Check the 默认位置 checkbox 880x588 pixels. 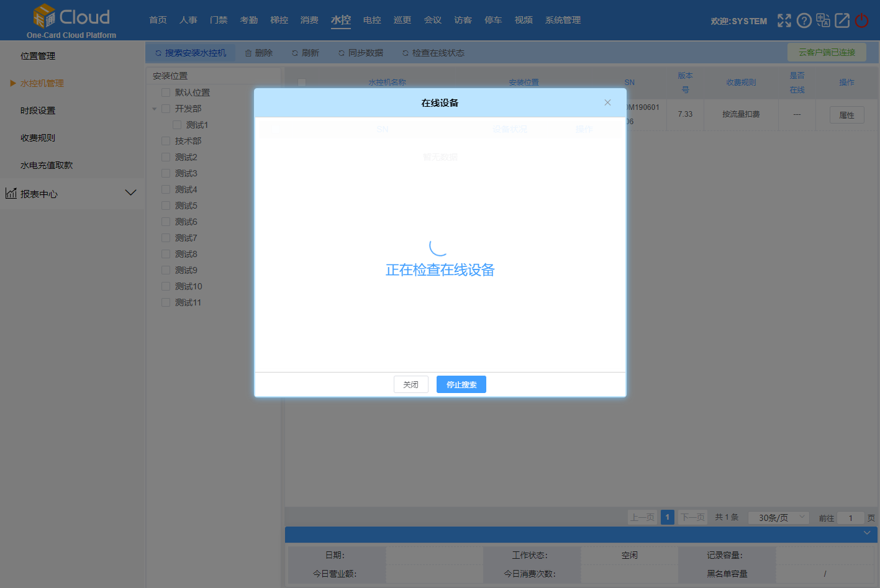pos(166,93)
